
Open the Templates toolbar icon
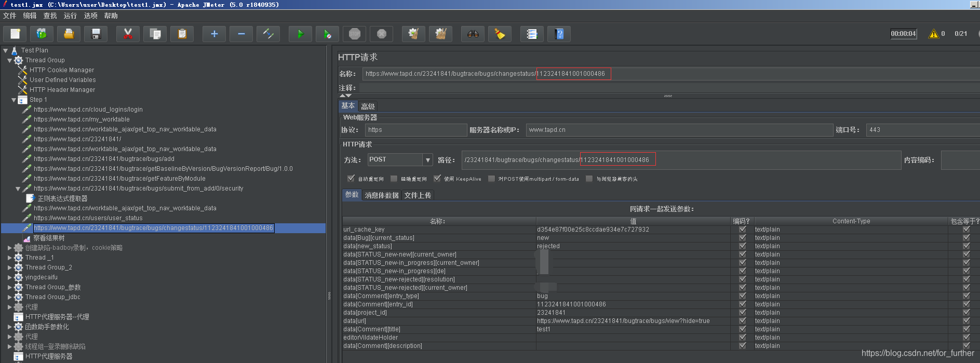pos(42,34)
